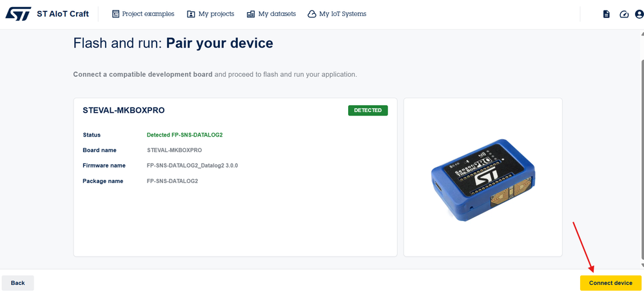
Task: Click the ST logo icon
Action: click(x=17, y=14)
